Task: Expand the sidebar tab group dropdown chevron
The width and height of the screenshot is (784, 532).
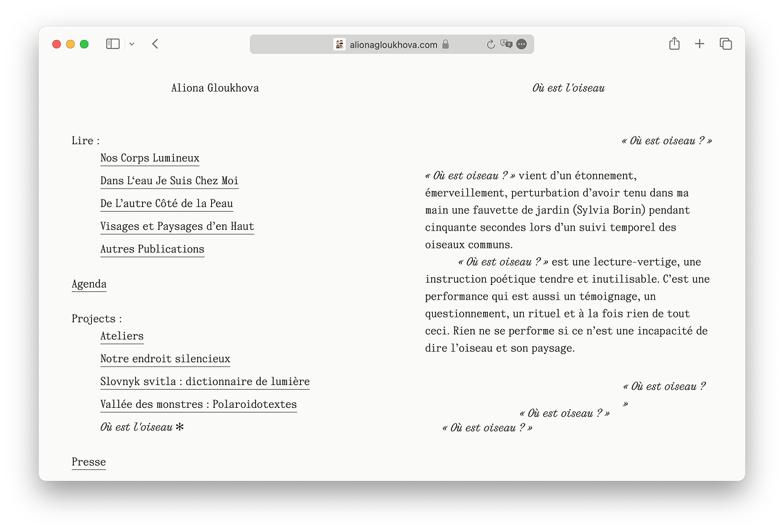Action: point(132,44)
